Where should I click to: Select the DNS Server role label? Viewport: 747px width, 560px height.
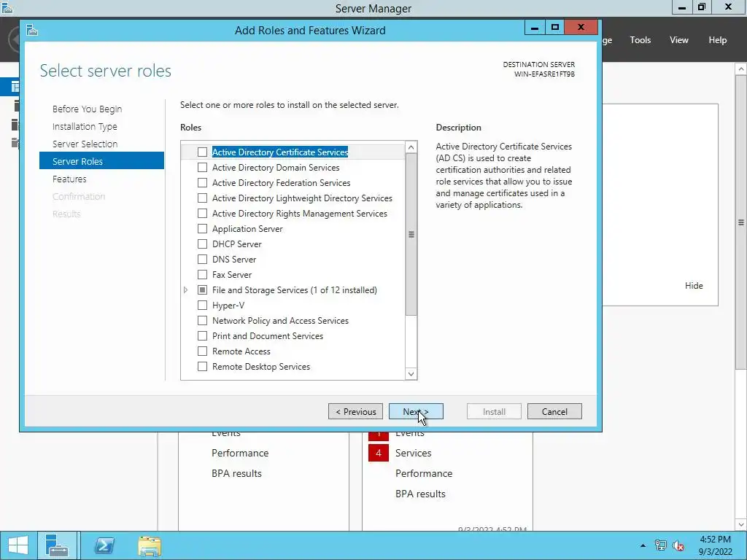(234, 259)
